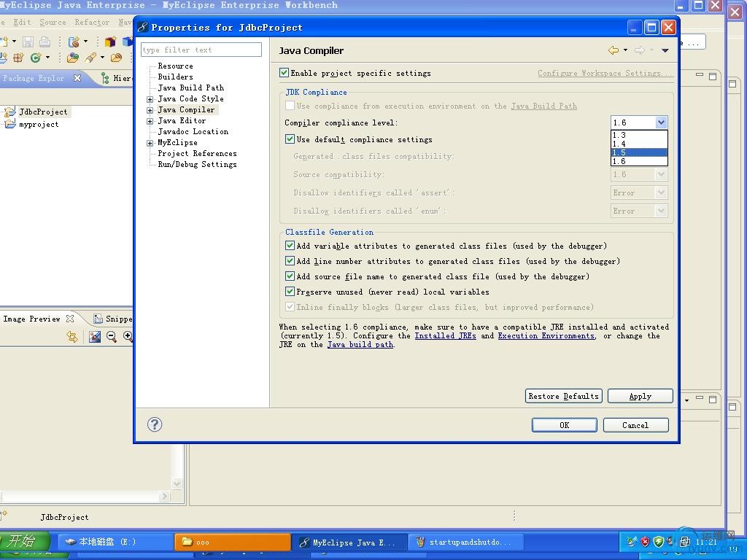Open the Installed JREs link
The image size is (747, 560).
pyautogui.click(x=446, y=335)
